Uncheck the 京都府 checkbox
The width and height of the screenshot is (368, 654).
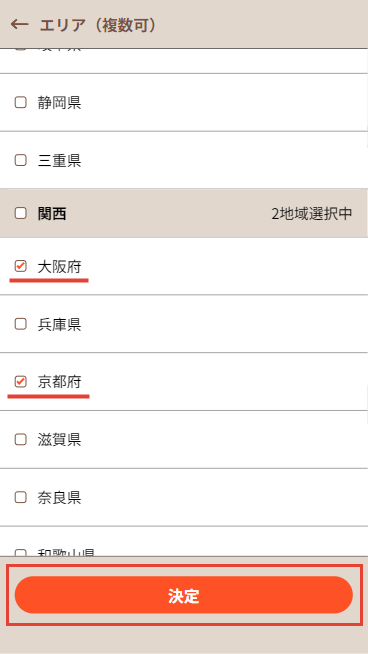[20, 382]
